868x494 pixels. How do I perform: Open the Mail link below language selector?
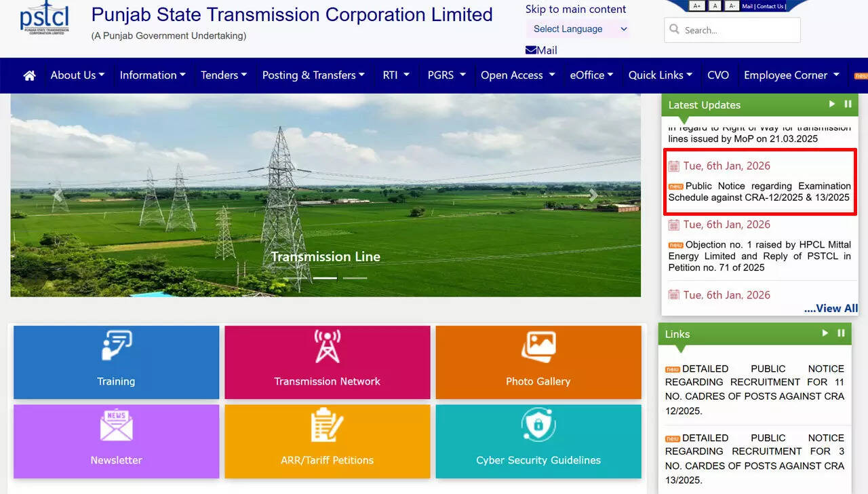coord(541,50)
